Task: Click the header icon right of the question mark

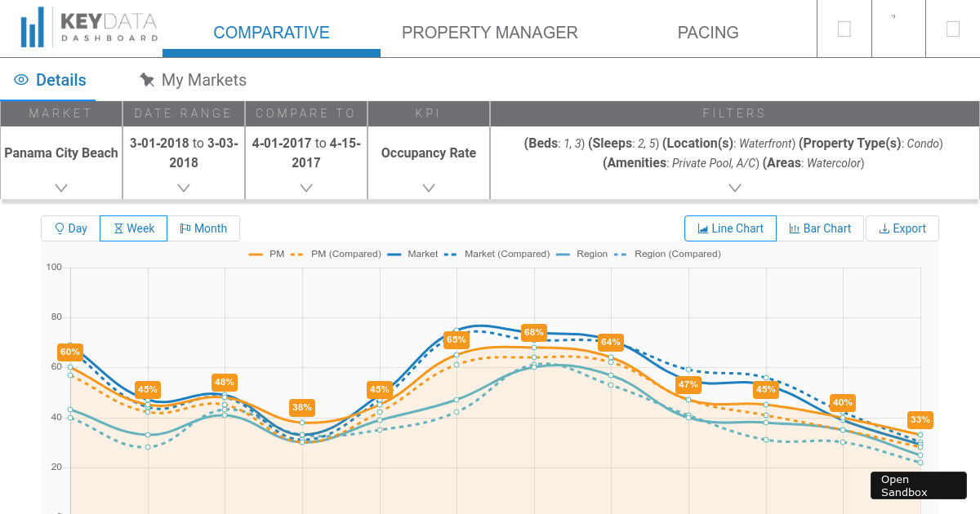Action: (953, 29)
